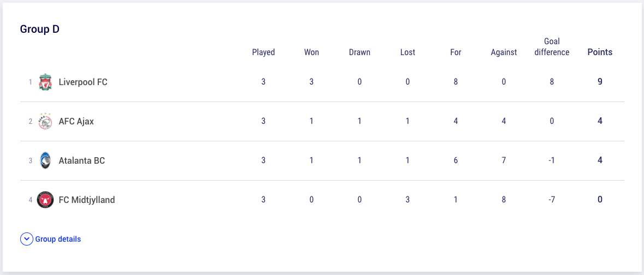
Task: Open the Liverpool FC team name
Action: tap(83, 82)
